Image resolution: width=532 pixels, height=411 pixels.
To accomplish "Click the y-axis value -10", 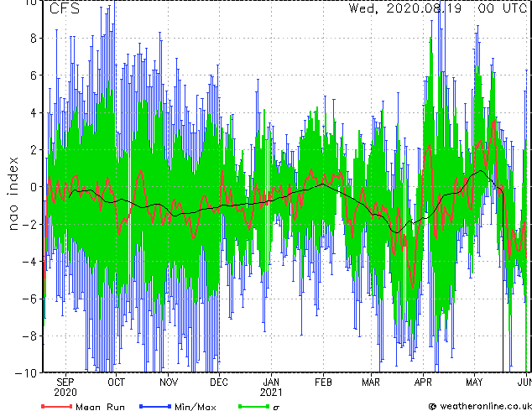I will coord(26,373).
